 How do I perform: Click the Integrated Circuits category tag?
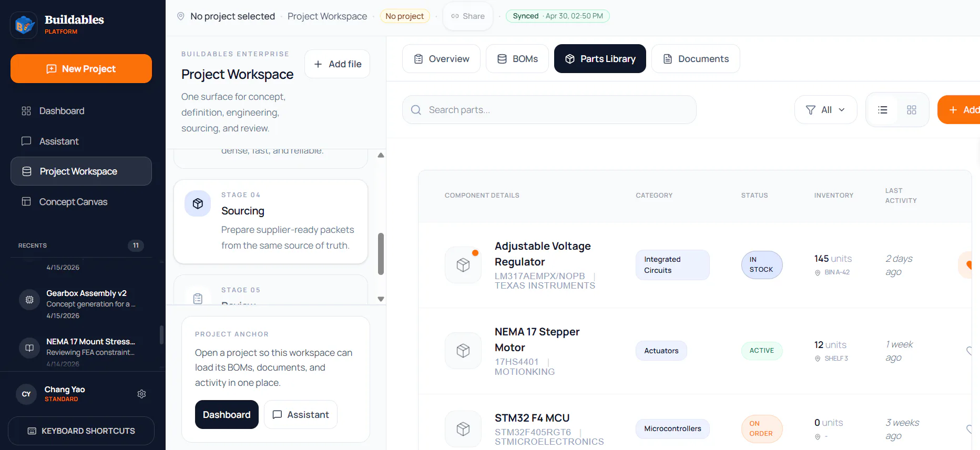[672, 265]
